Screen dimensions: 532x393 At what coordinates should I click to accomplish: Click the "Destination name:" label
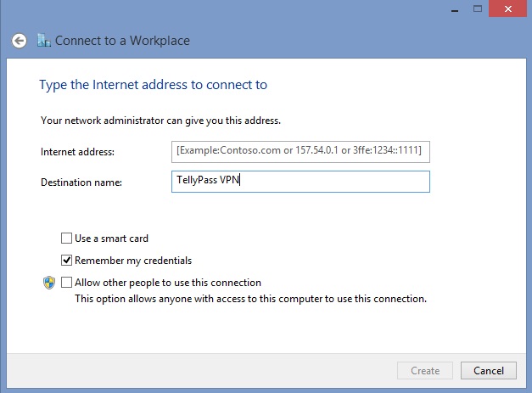tap(81, 182)
